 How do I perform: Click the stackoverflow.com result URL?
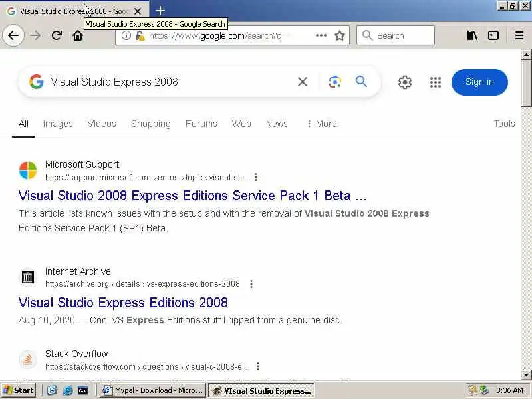click(146, 367)
